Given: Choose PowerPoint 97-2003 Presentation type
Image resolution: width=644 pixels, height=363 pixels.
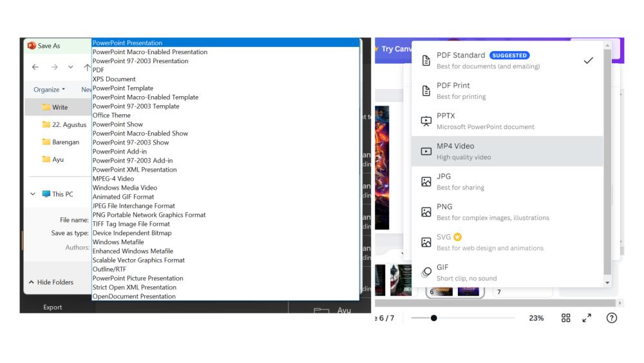Looking at the screenshot, I should (x=225, y=61).
